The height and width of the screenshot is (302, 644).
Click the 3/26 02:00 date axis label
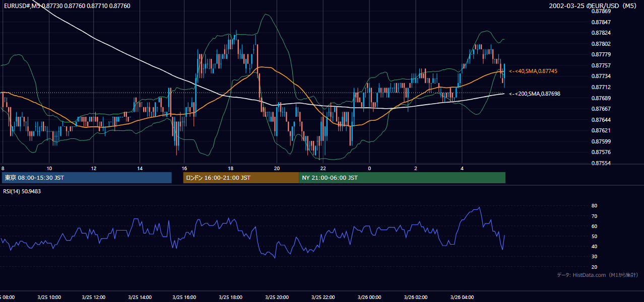[x=416, y=297]
